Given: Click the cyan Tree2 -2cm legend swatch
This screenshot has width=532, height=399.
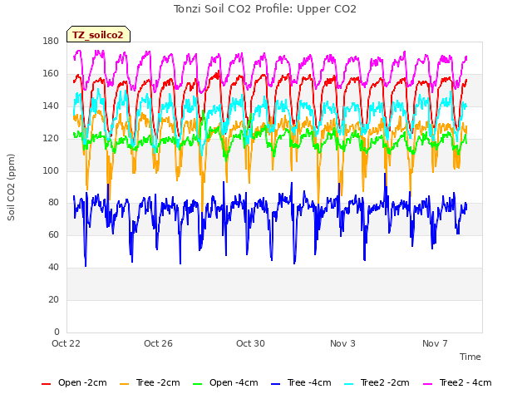Looking at the screenshot, I should click(349, 384).
